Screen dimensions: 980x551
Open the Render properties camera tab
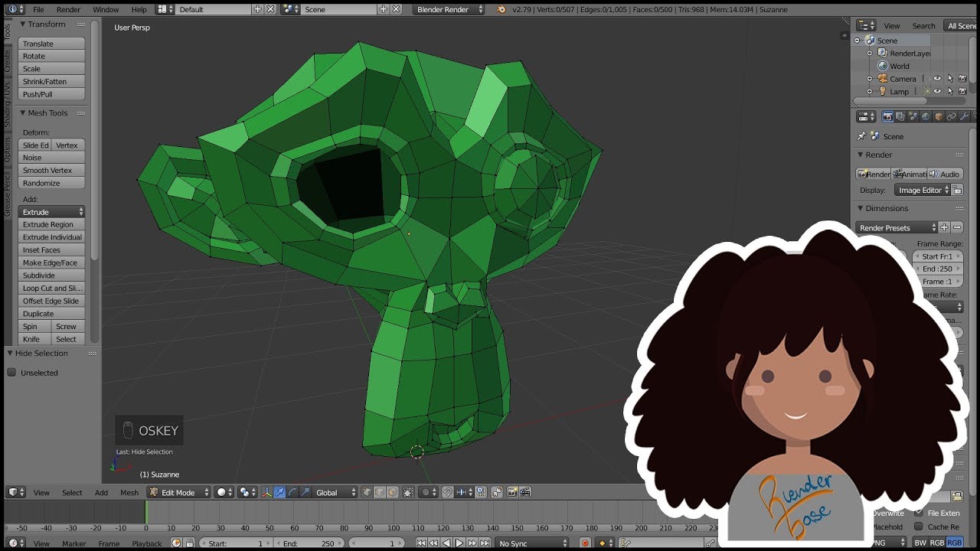[887, 116]
